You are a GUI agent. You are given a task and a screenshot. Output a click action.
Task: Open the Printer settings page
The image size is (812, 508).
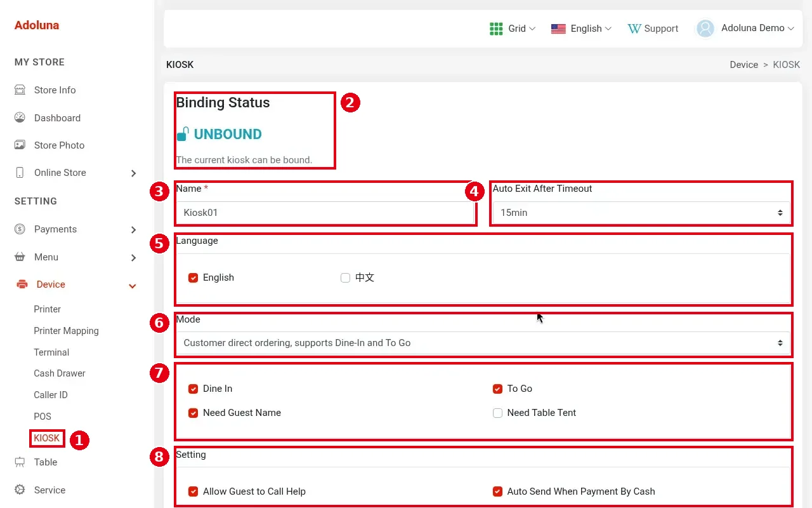pos(48,309)
